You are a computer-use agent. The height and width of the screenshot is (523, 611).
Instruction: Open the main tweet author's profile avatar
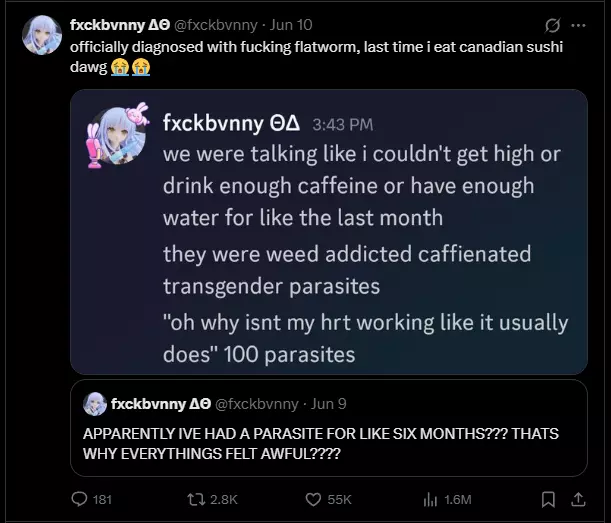(42, 36)
